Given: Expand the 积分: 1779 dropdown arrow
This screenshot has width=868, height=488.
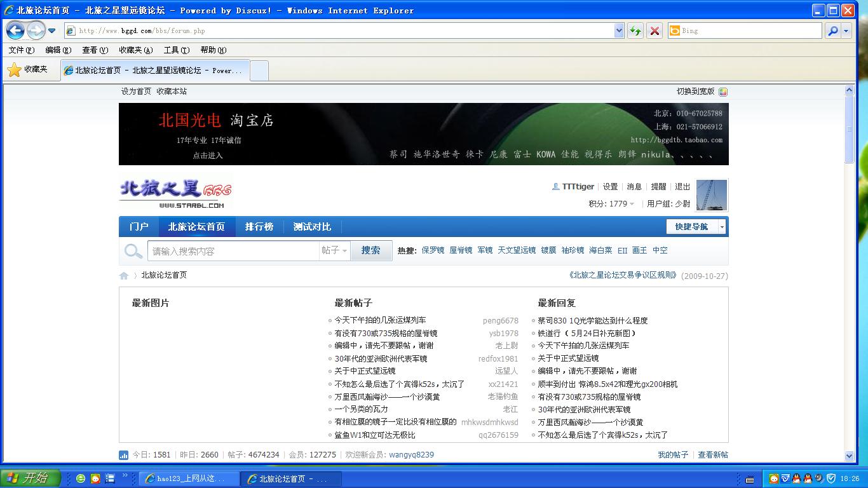Looking at the screenshot, I should [x=632, y=204].
